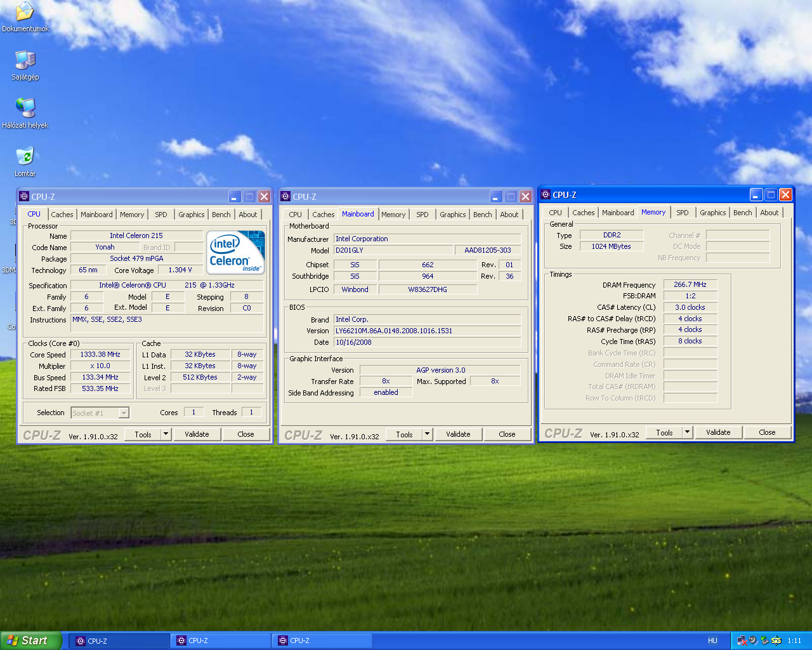The image size is (812, 650).
Task: Click the Intel Celeron inside logo
Action: click(235, 252)
